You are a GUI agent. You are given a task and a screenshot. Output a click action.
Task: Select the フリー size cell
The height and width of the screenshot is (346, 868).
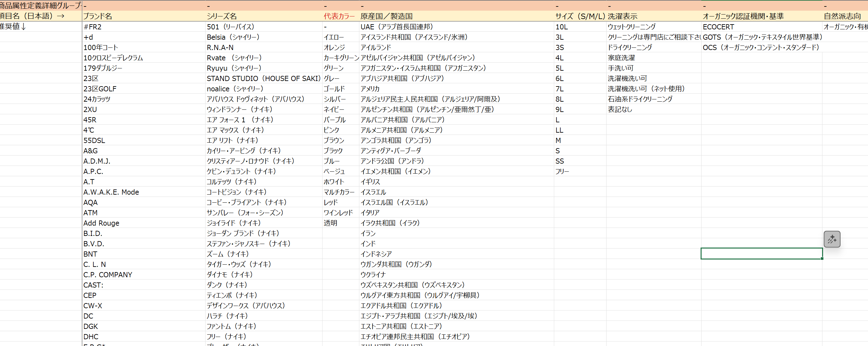580,171
